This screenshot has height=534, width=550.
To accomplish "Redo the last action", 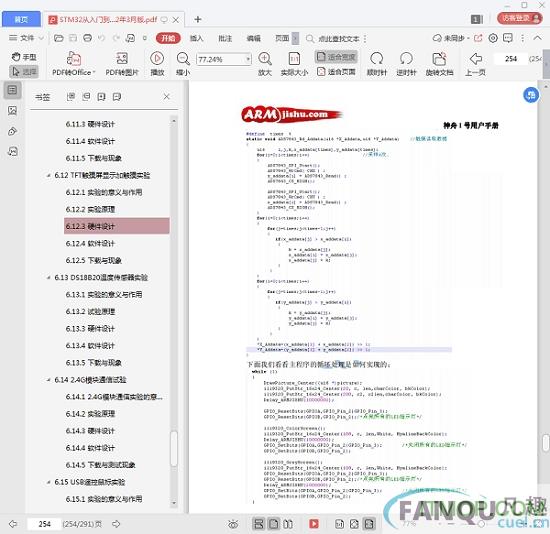I will (116, 38).
